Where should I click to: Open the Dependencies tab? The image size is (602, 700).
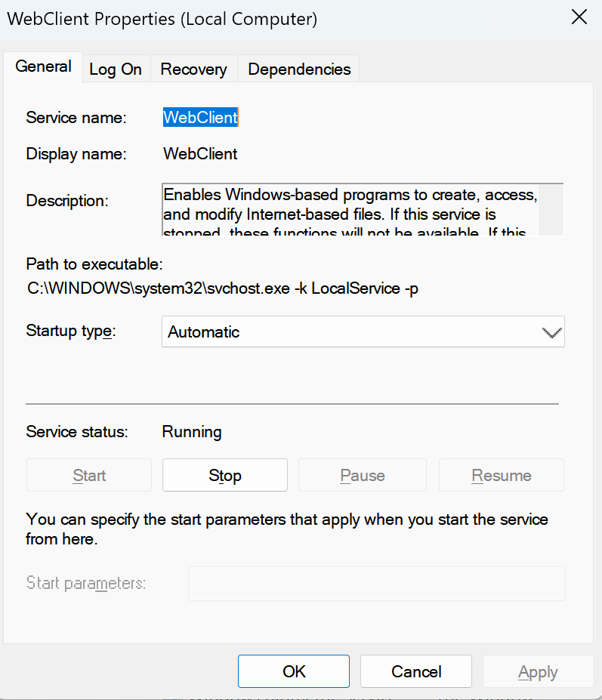[299, 69]
